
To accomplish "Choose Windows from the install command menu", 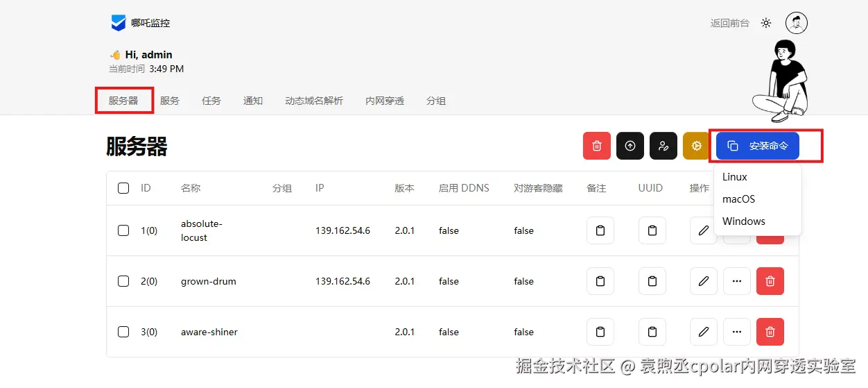I will [x=758, y=221].
